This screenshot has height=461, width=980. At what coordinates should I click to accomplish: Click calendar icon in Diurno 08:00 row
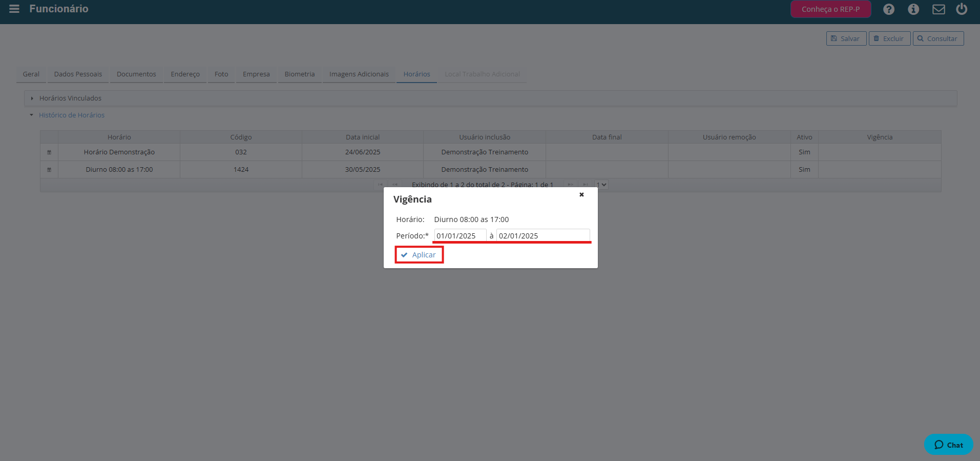(x=49, y=170)
